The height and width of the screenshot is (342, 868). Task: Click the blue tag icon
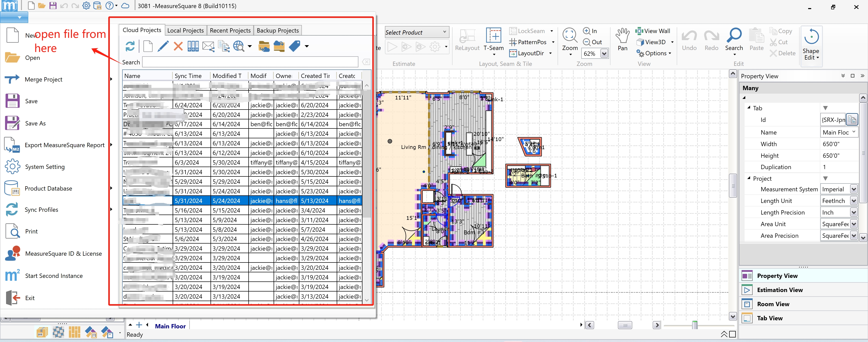pyautogui.click(x=294, y=46)
